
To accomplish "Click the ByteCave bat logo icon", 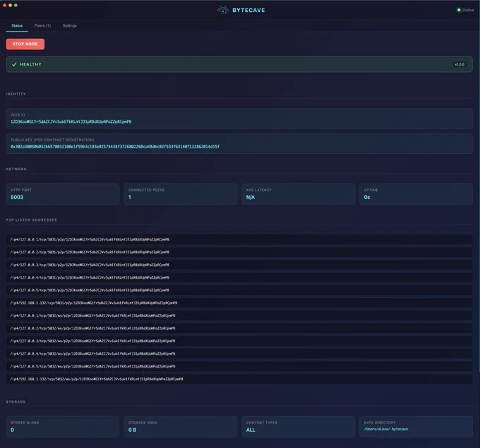I will (222, 10).
